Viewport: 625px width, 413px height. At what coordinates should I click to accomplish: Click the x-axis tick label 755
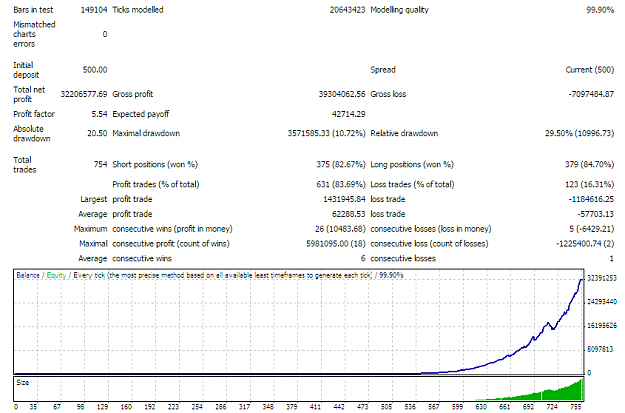[576, 407]
